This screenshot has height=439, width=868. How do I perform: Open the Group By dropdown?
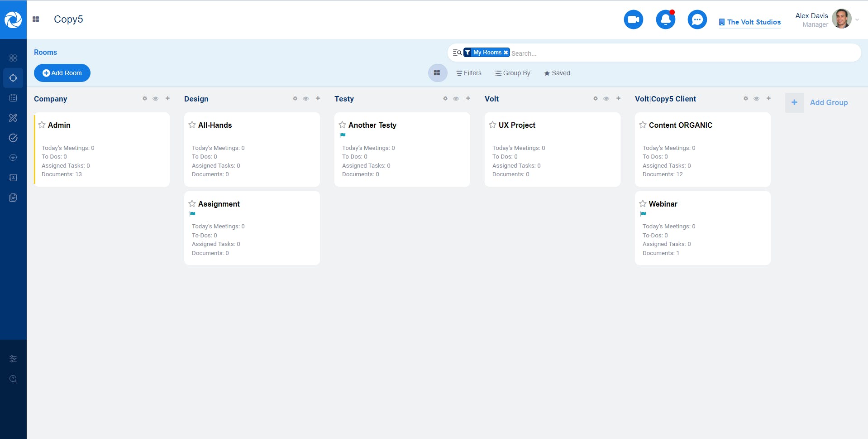pos(513,73)
